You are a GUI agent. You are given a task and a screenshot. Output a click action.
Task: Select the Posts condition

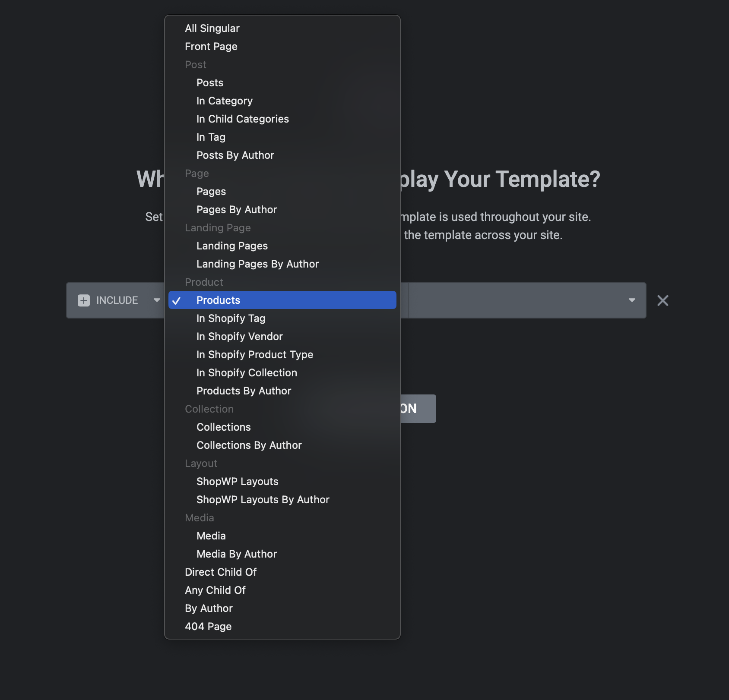[209, 82]
